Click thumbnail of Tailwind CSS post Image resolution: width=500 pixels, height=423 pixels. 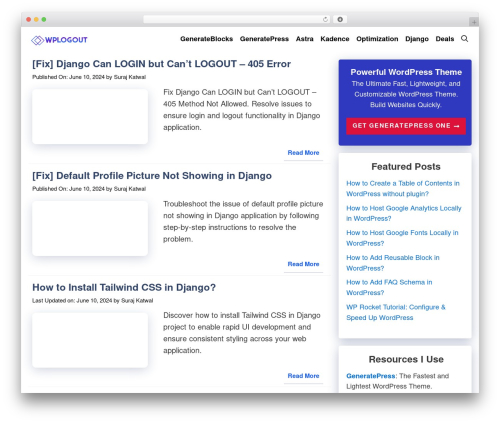tap(90, 340)
